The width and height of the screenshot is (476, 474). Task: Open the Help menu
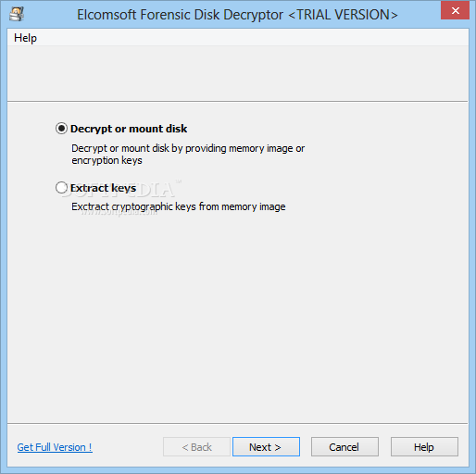click(25, 38)
